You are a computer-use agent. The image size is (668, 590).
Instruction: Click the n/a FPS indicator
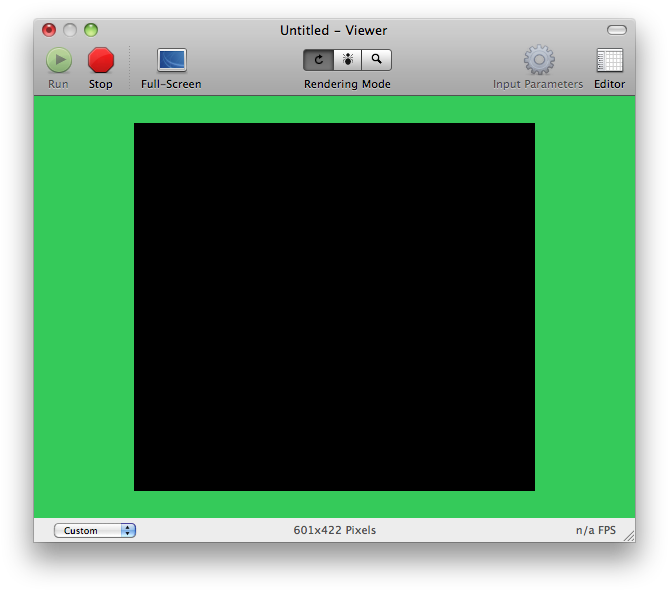595,530
